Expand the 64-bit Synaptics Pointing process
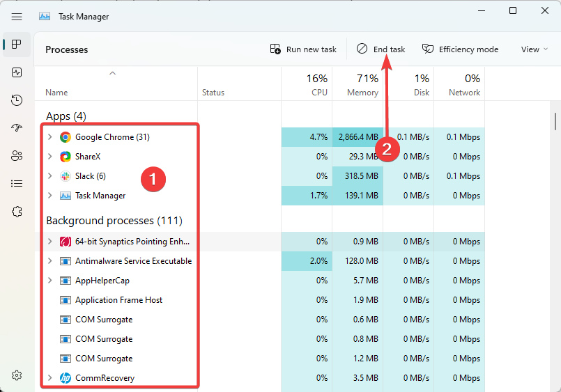This screenshot has height=392, width=561. 50,242
